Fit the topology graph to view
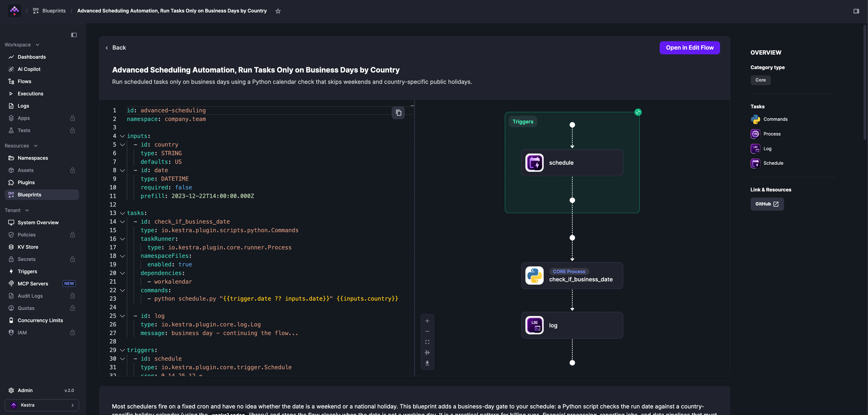This screenshot has height=415, width=868. click(427, 342)
